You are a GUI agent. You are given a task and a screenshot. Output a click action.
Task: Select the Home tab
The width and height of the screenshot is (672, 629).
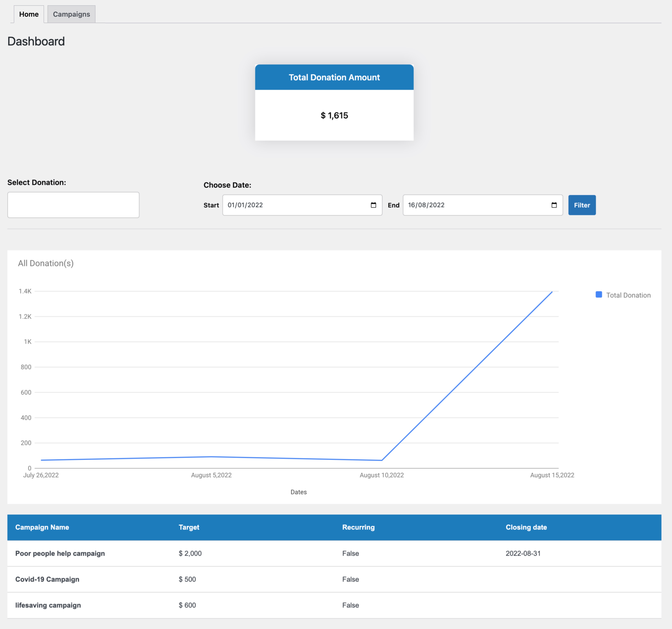coord(29,14)
